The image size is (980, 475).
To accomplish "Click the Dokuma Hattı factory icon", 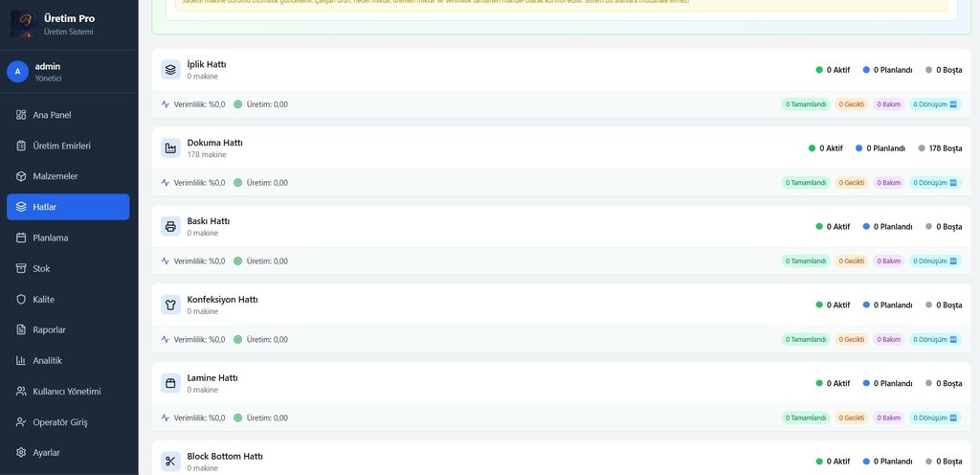I will [x=170, y=148].
